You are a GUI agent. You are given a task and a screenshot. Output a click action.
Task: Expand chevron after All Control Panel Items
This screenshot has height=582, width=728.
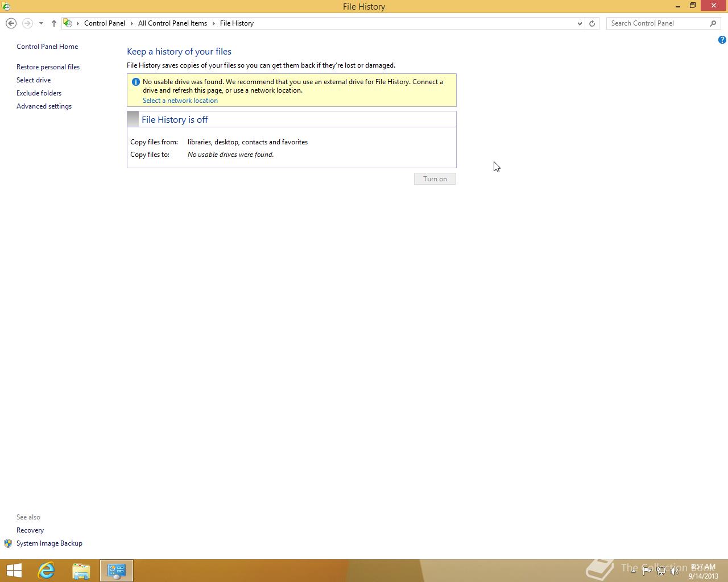[214, 23]
